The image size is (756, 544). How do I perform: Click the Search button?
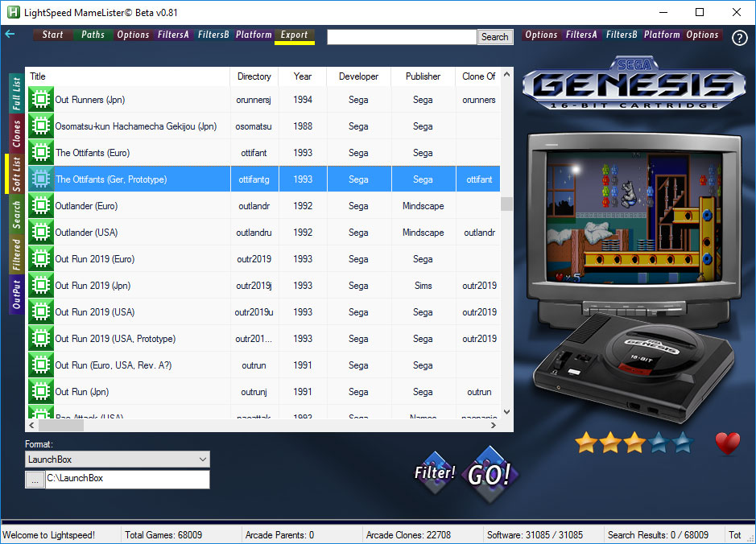[x=494, y=37]
